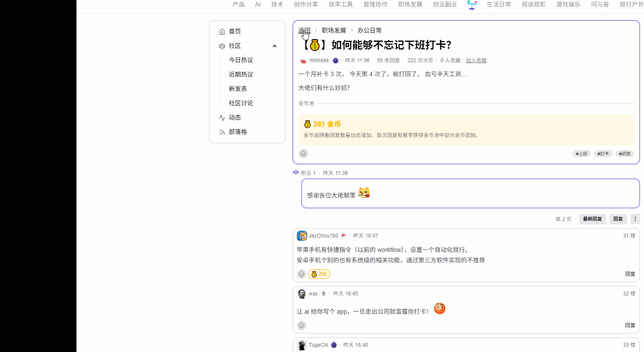This screenshot has height=352, width=644.
Task: Open 部落格 RSS feed icon
Action: click(222, 132)
